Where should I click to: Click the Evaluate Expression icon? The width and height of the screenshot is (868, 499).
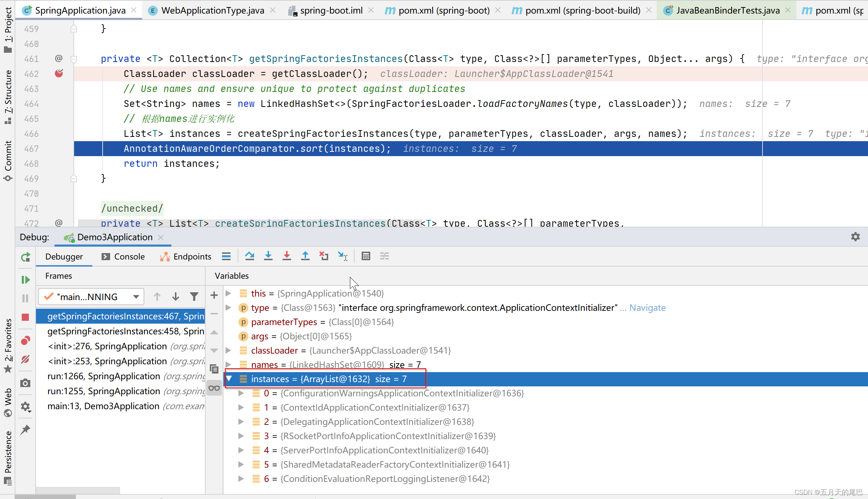tap(366, 256)
